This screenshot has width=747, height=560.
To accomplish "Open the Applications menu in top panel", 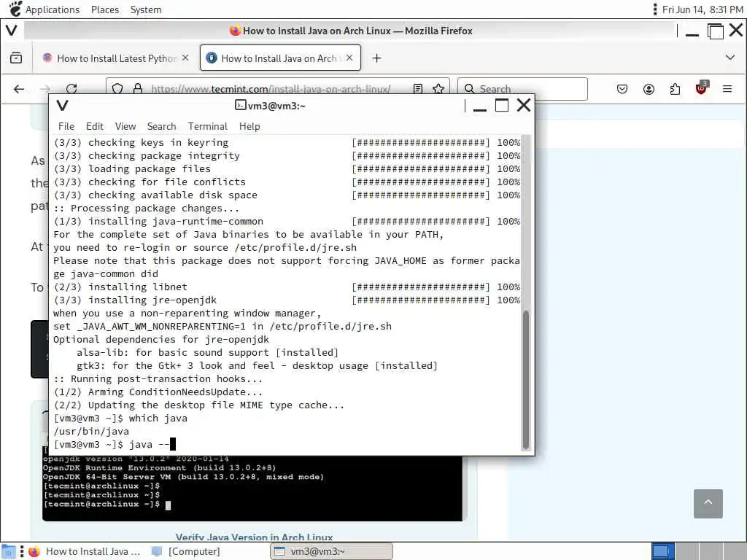I will (x=52, y=9).
